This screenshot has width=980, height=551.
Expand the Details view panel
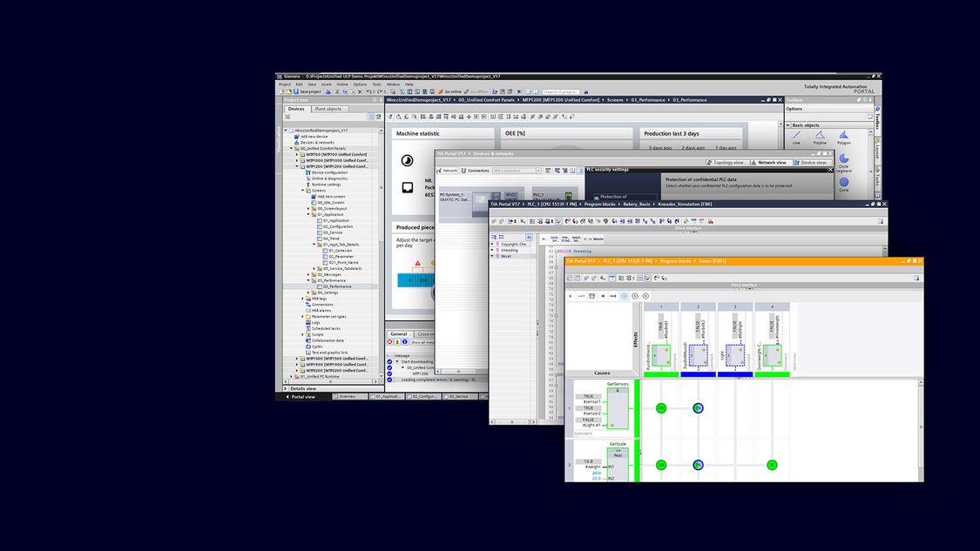point(286,388)
